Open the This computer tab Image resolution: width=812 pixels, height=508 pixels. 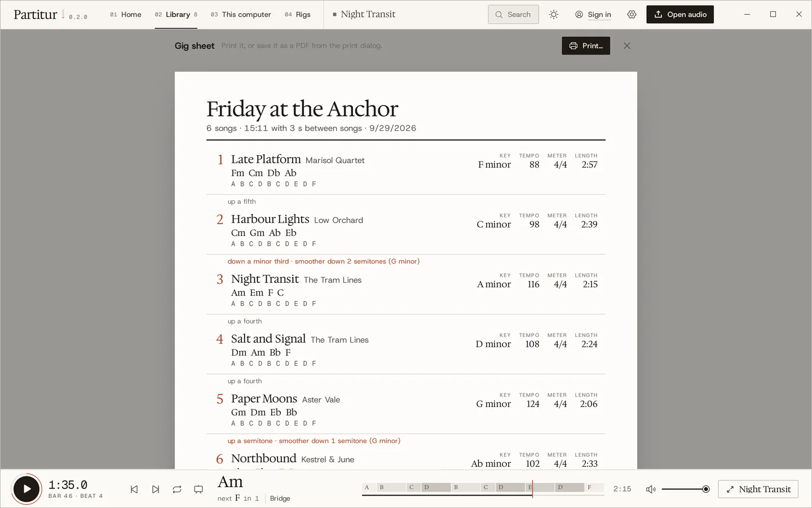pyautogui.click(x=241, y=15)
